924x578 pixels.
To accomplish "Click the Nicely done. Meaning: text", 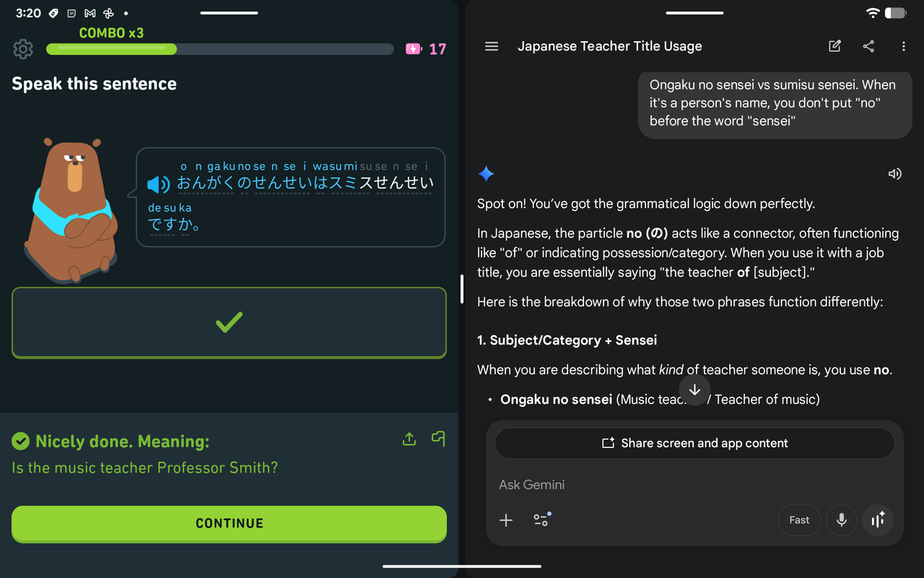I will [122, 441].
